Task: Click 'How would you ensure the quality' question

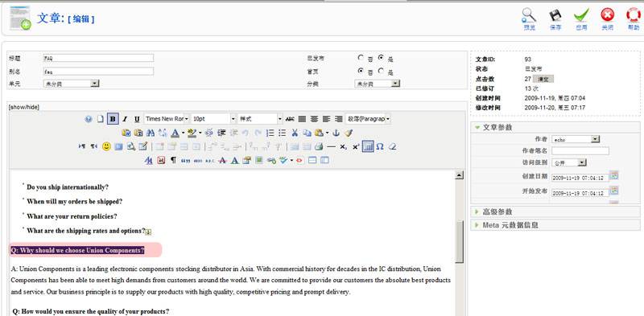Action: click(x=91, y=311)
